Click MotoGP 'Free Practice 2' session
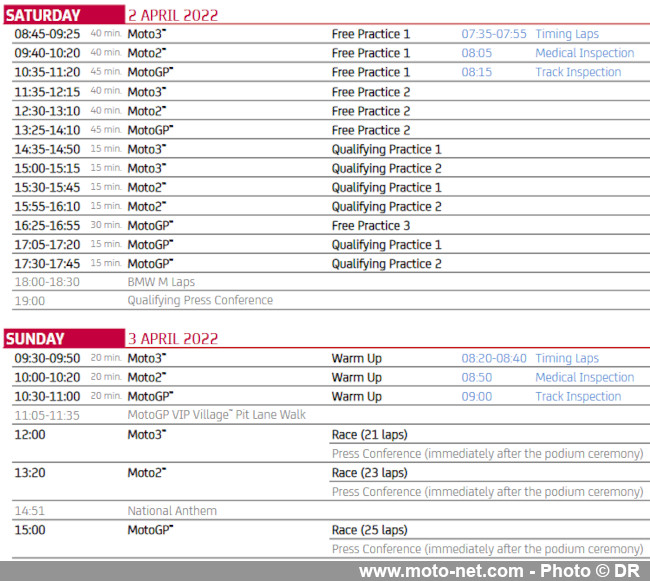650x581 pixels. click(371, 130)
